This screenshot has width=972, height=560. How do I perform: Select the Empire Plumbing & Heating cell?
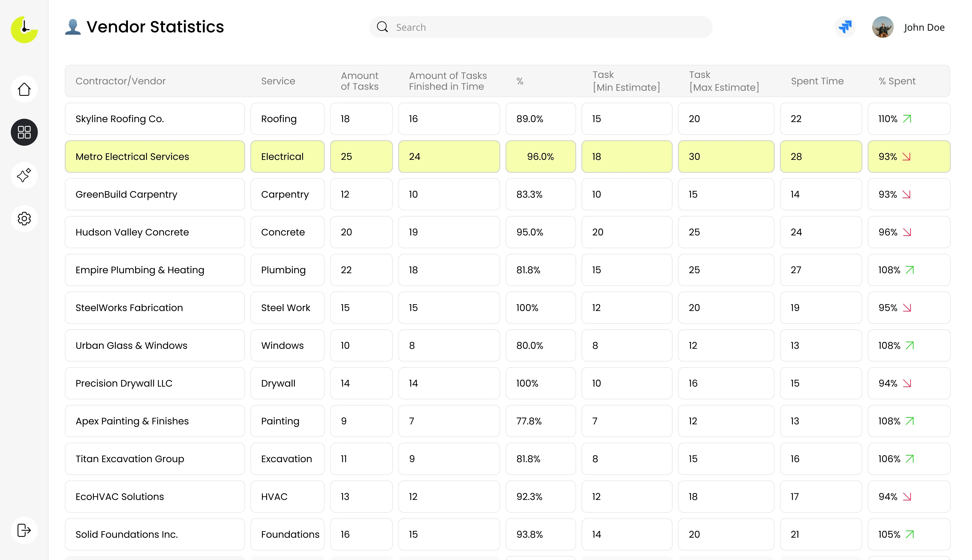140,270
